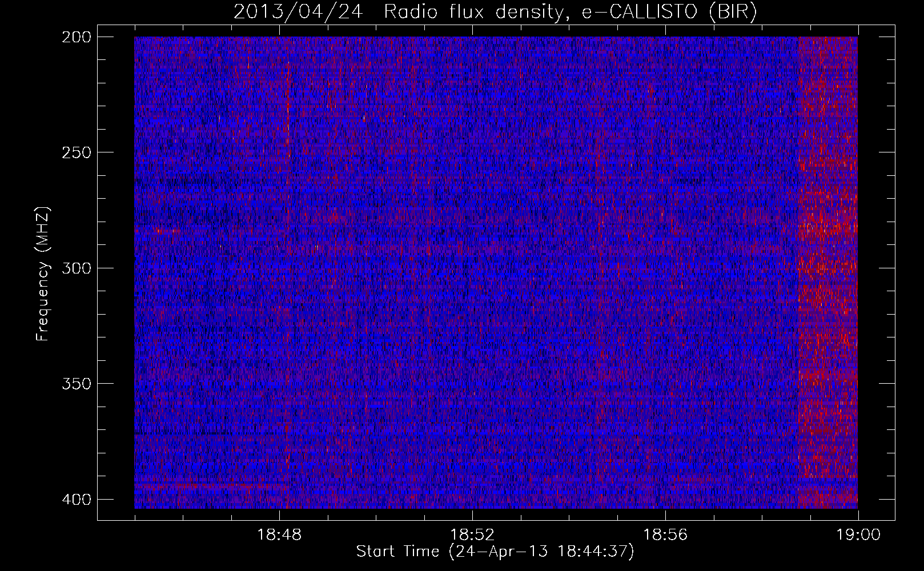Select the 18:56 time tick label
The image size is (924, 571).
[665, 535]
